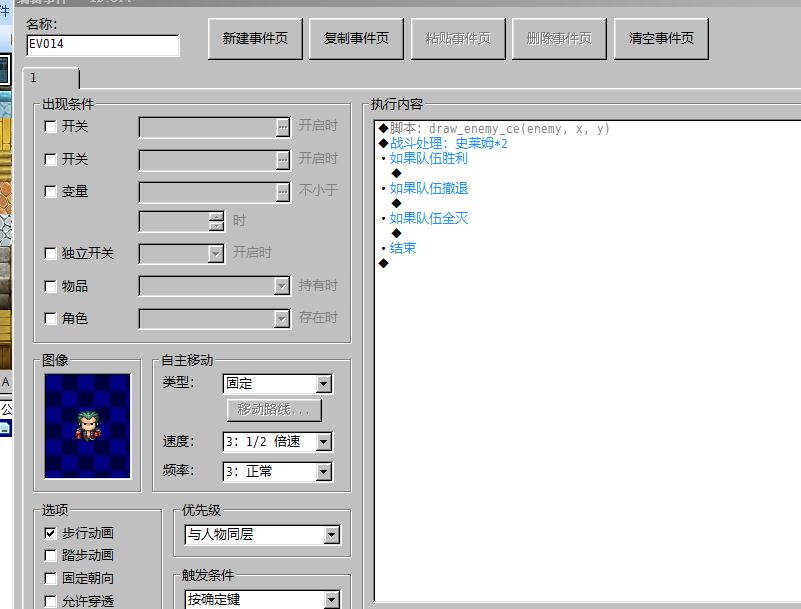
Task: Open the 频率 dropdown showing 正常
Action: [277, 472]
